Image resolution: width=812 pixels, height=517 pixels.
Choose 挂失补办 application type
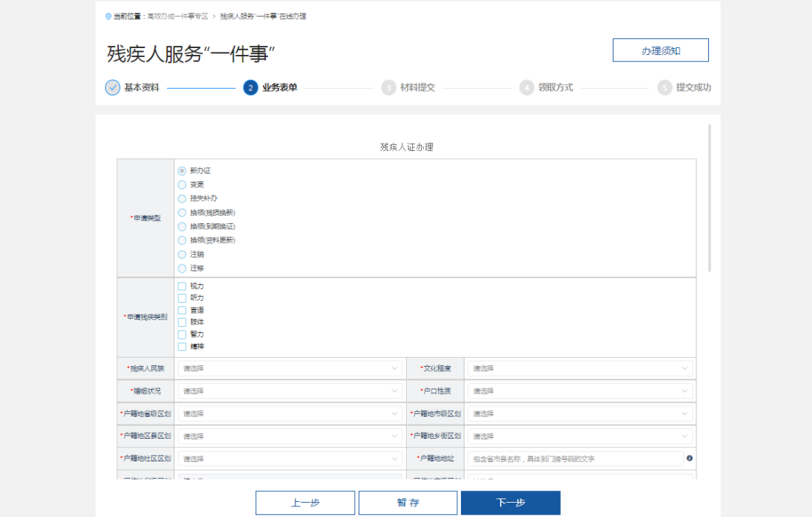tap(182, 198)
